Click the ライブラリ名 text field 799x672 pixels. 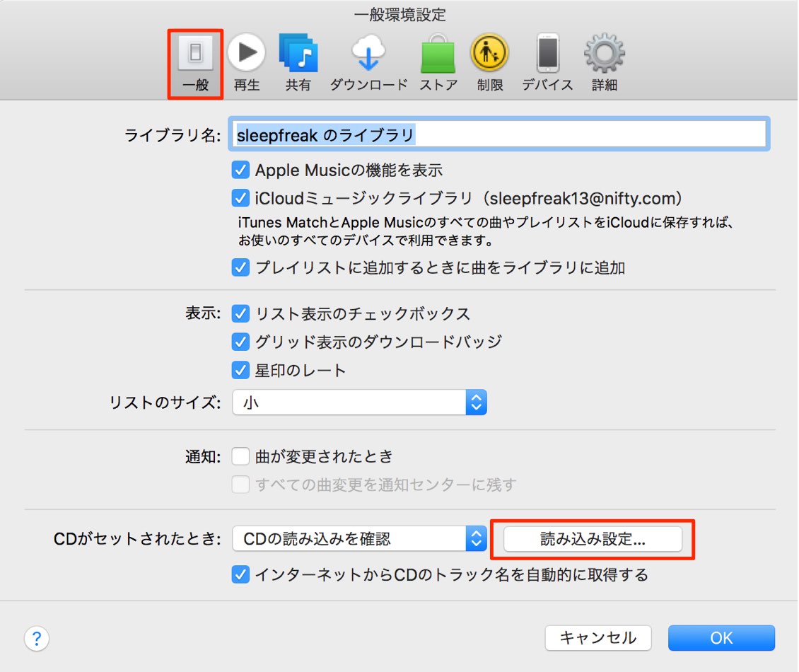pos(499,134)
